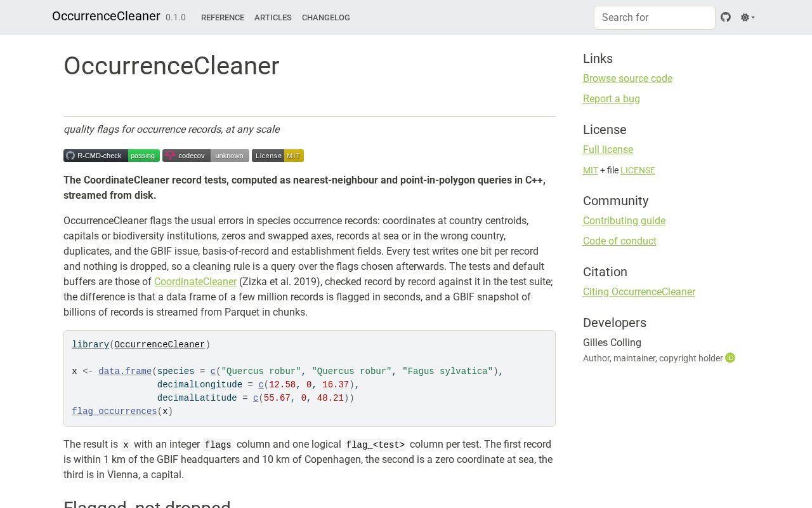Click the OccurrenceCleaner page heading
Viewport: 812px width, 508px height.
[171, 66]
